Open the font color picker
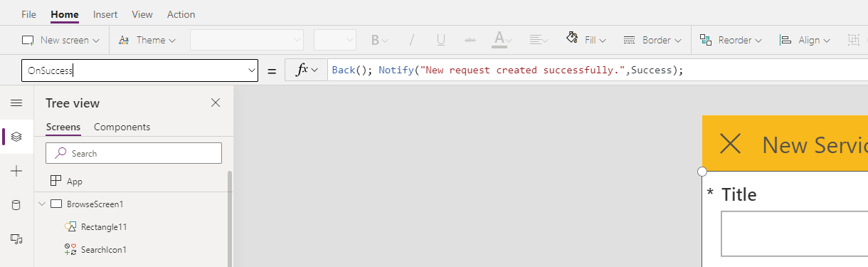868x267 pixels. pos(502,40)
